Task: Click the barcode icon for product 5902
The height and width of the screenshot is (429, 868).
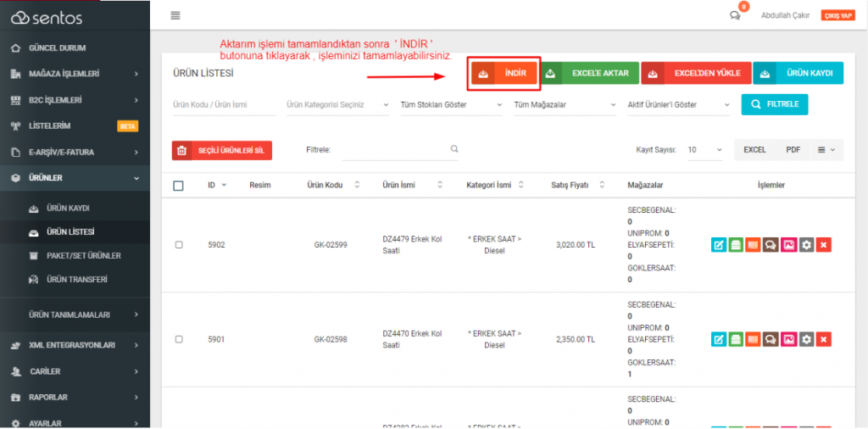Action: (754, 245)
